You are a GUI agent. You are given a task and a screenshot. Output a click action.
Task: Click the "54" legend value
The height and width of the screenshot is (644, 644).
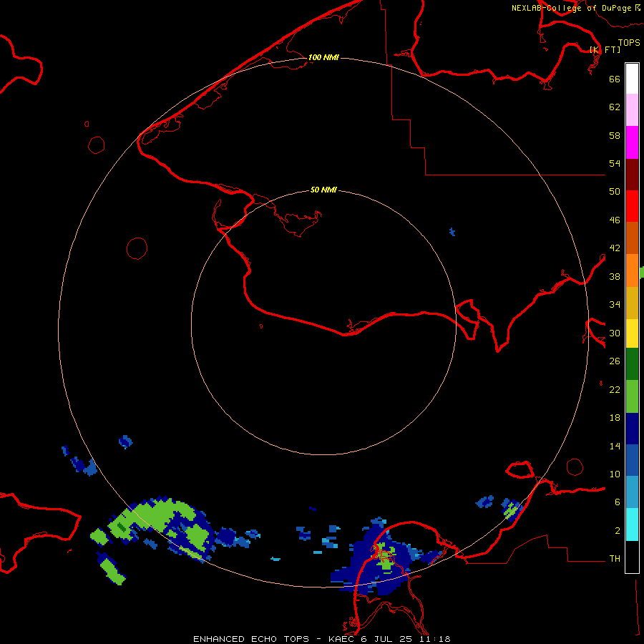point(615,163)
